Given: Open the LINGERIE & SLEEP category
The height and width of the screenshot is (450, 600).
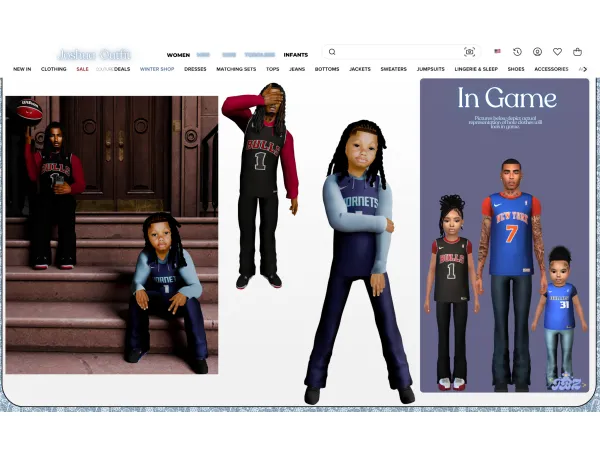Looking at the screenshot, I should click(x=476, y=69).
